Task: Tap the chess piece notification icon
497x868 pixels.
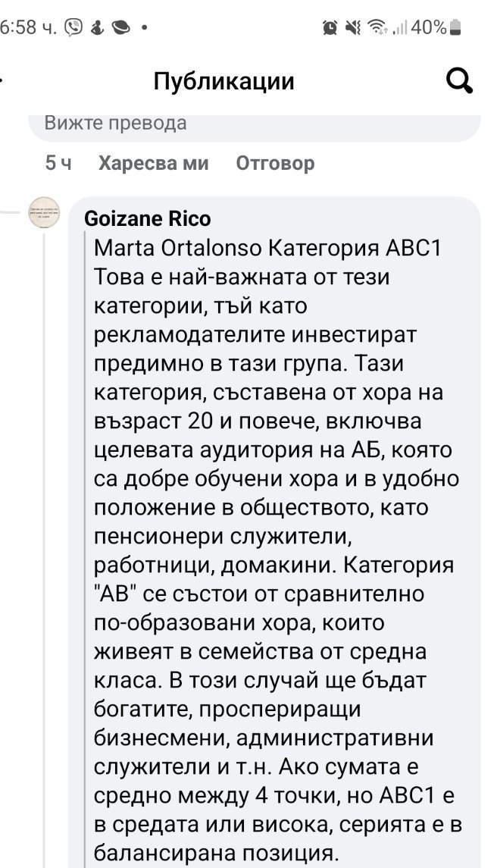Action: point(96,28)
